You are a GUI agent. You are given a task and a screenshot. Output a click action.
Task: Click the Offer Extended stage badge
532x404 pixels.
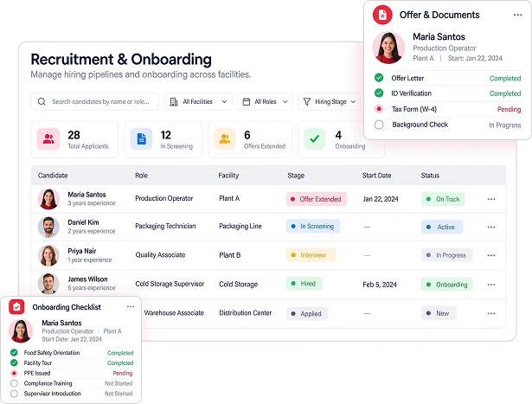click(317, 199)
